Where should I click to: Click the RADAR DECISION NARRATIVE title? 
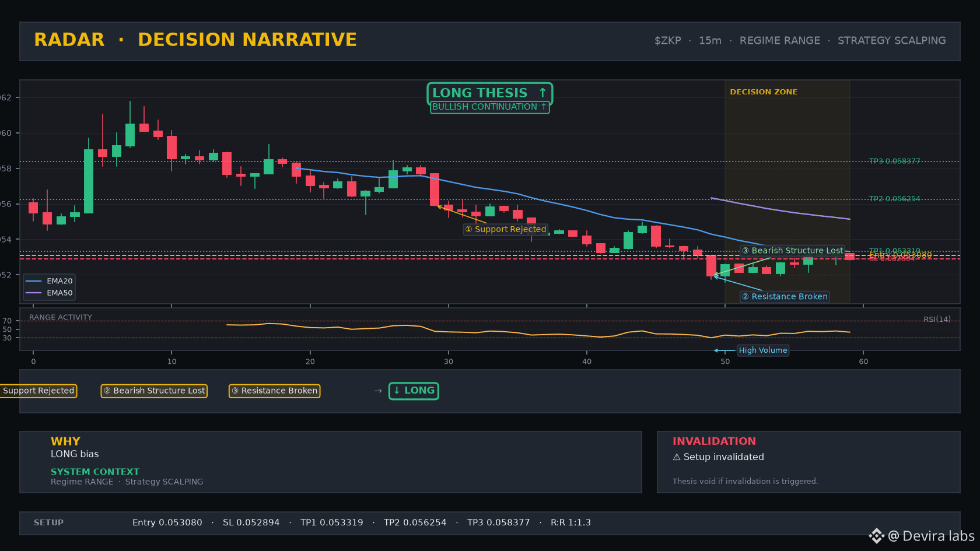click(x=195, y=40)
